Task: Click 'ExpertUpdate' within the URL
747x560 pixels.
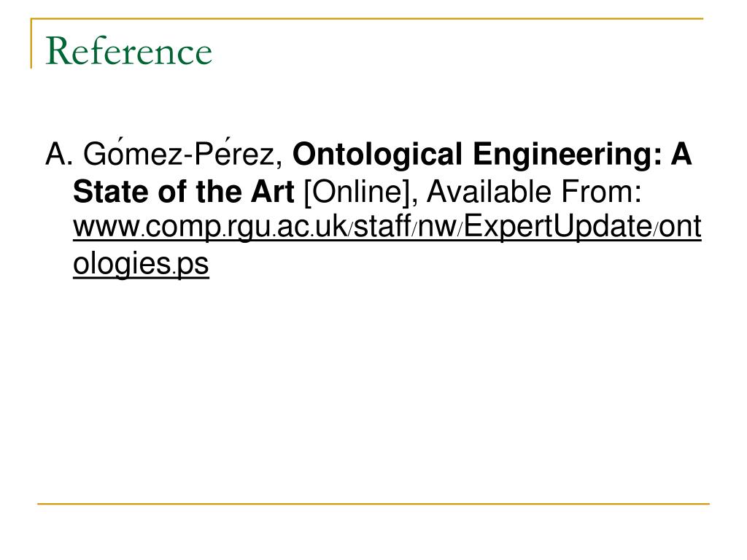Action: [x=558, y=227]
